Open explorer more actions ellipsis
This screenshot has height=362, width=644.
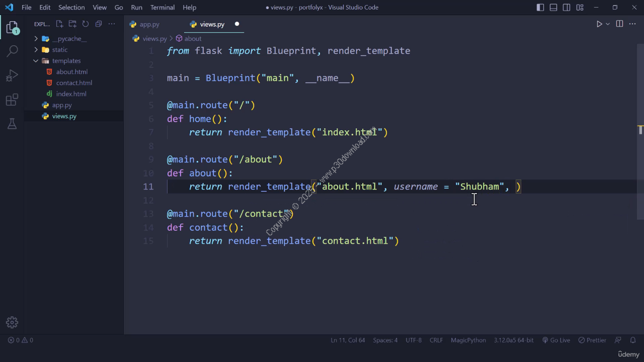(x=112, y=24)
